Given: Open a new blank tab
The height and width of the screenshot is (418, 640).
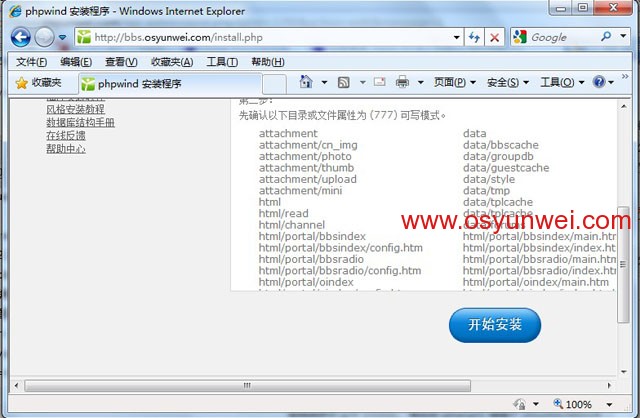Looking at the screenshot, I should (274, 84).
